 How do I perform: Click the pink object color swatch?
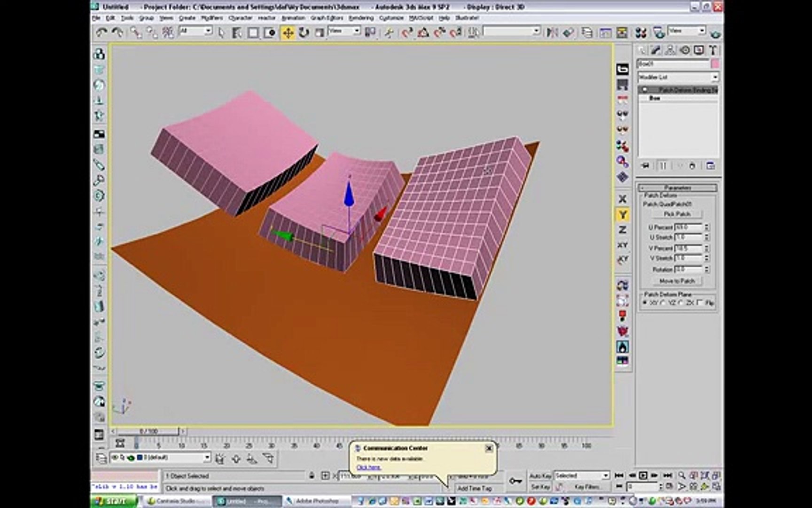tap(715, 63)
